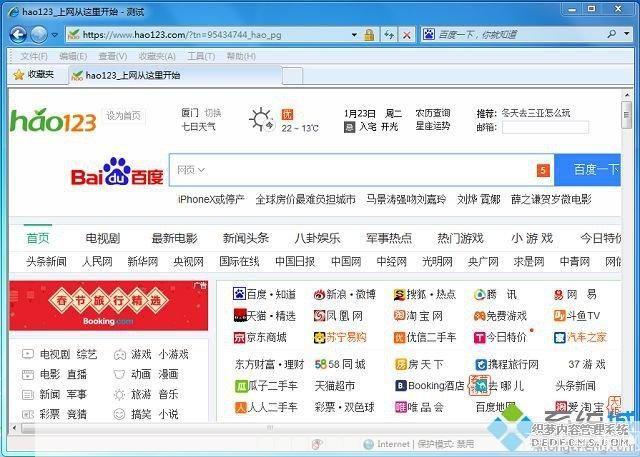This screenshot has height=457, width=640.
Task: Click the 设为首页 button
Action: [123, 116]
